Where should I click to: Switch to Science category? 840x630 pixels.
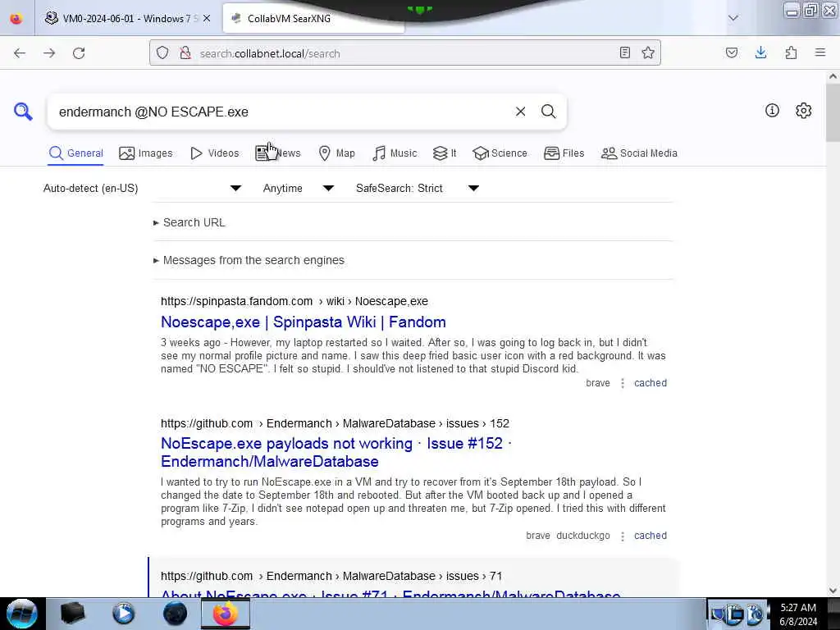[500, 153]
